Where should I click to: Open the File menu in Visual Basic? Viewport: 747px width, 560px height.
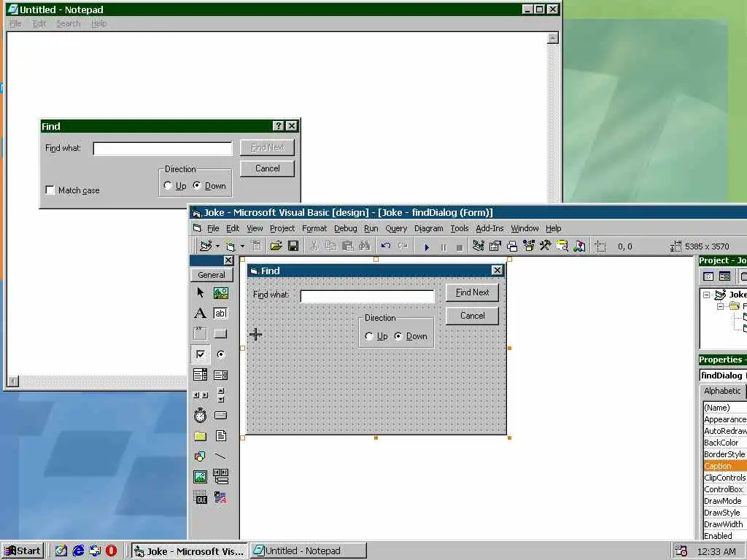point(213,228)
